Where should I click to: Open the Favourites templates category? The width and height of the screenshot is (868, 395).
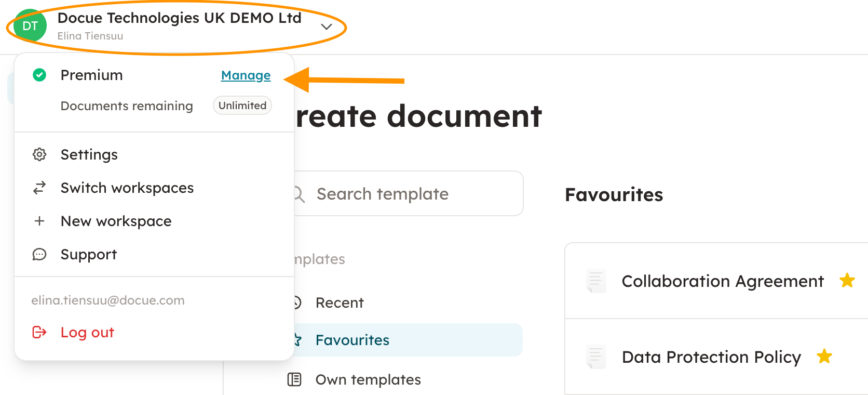pos(352,340)
